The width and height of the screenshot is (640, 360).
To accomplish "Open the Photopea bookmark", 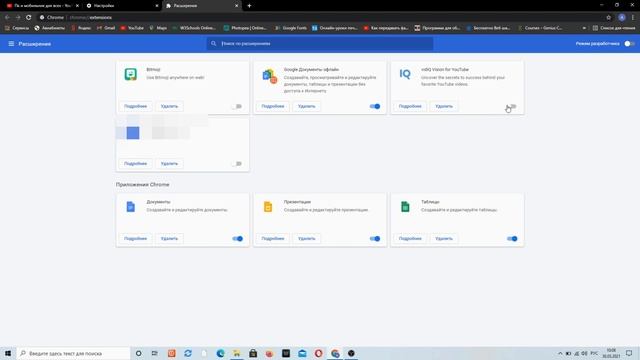I will pyautogui.click(x=245, y=28).
